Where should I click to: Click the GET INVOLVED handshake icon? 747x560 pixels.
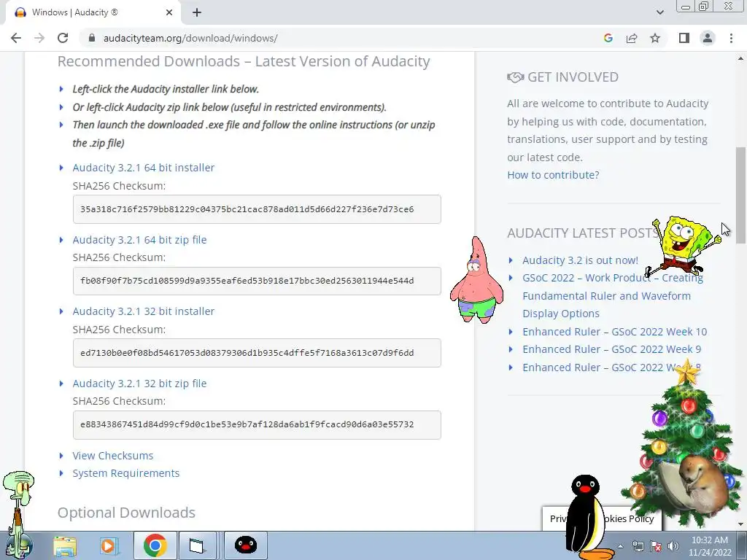(516, 77)
